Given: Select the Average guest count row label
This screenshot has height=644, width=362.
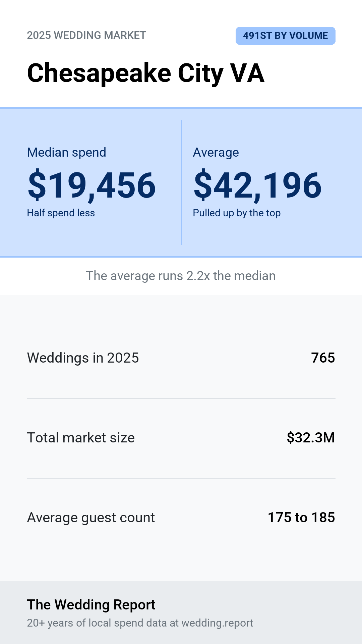Looking at the screenshot, I should 91,518.
